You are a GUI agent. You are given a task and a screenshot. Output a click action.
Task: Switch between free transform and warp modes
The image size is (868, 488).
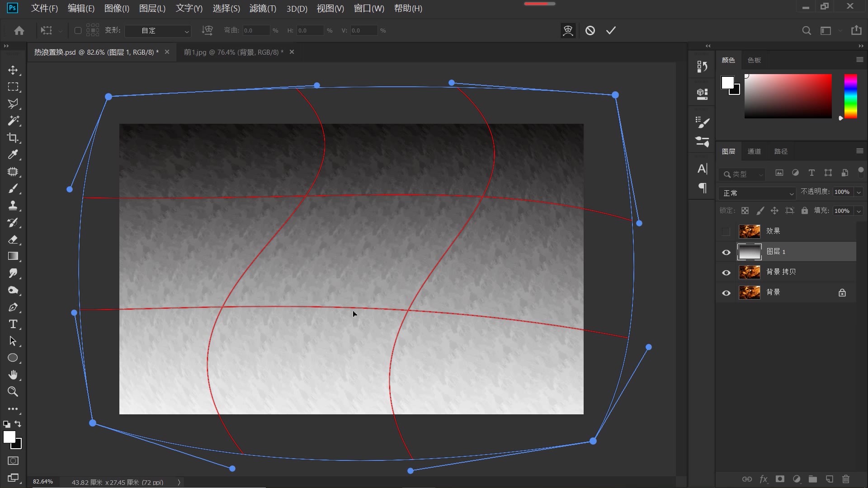(x=568, y=30)
